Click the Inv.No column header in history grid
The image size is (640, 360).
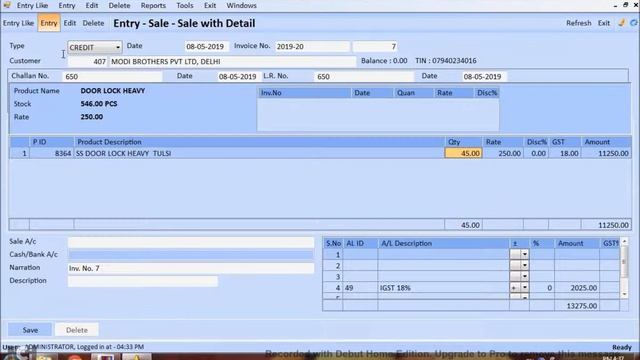[x=304, y=93]
